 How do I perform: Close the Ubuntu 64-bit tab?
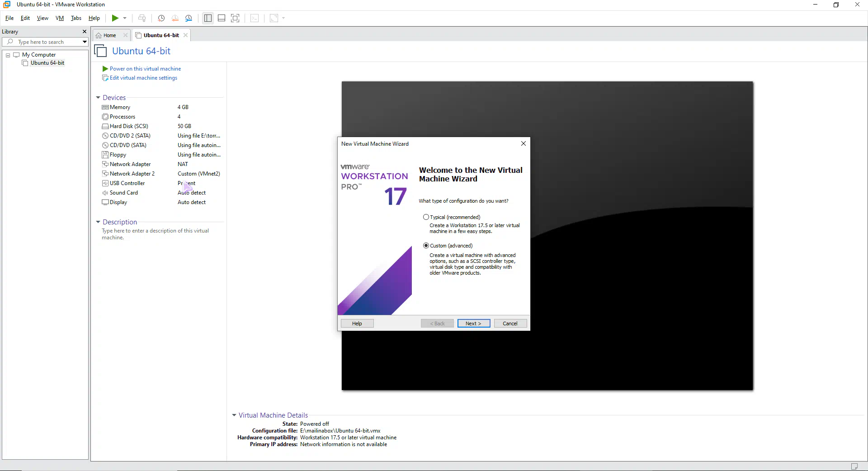pyautogui.click(x=185, y=35)
